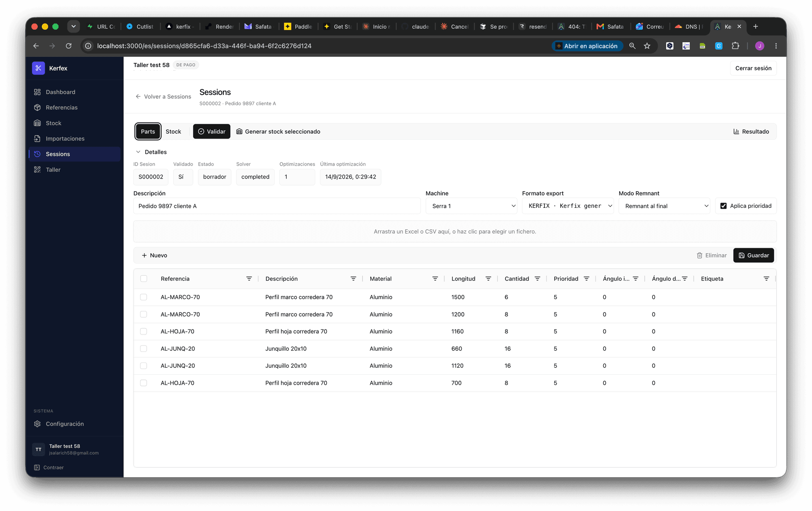This screenshot has width=812, height=511.
Task: Click the browser address bar
Action: 317,46
